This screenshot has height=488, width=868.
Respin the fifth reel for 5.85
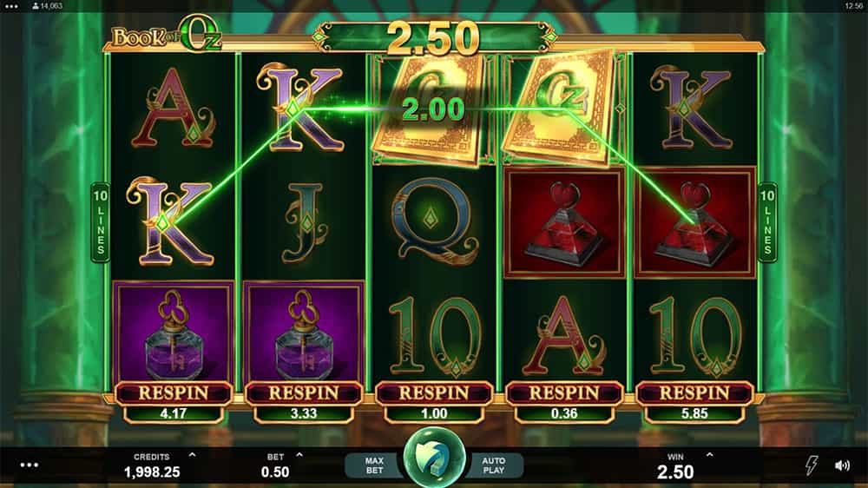(x=694, y=402)
